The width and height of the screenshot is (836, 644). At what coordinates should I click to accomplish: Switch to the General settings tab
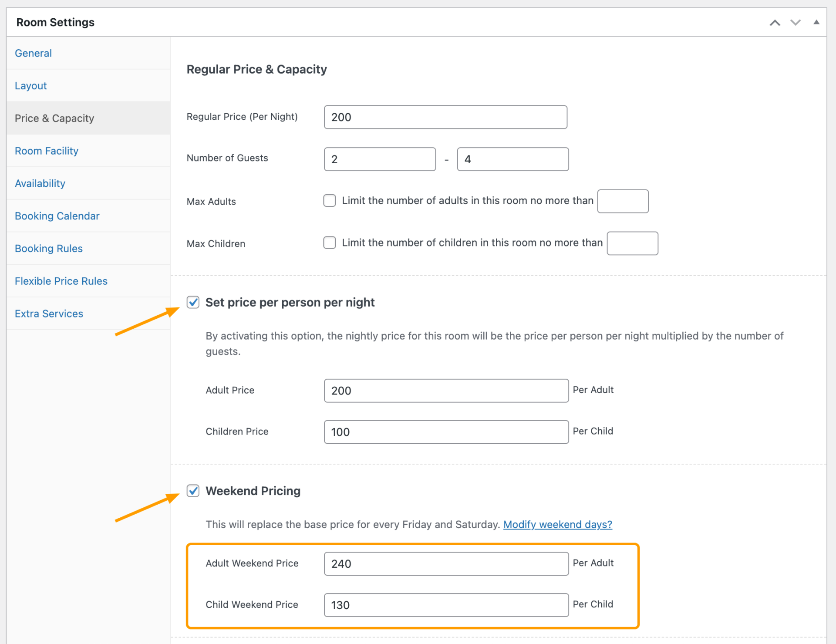click(33, 53)
